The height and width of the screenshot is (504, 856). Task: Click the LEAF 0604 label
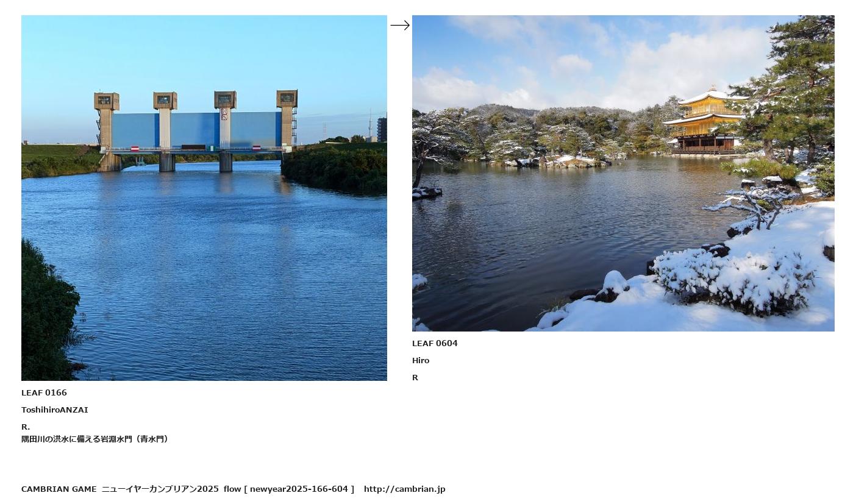[435, 343]
